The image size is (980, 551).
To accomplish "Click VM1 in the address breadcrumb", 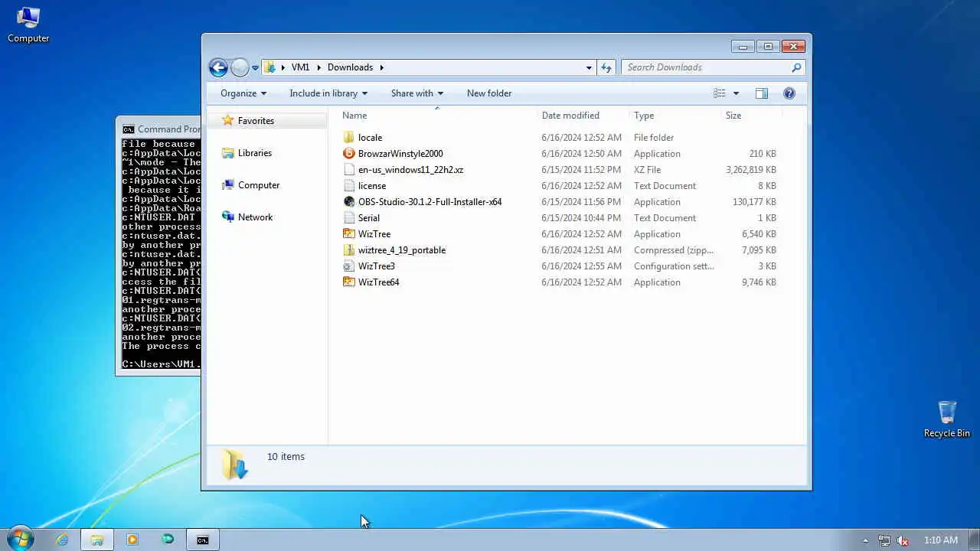I will [x=300, y=67].
